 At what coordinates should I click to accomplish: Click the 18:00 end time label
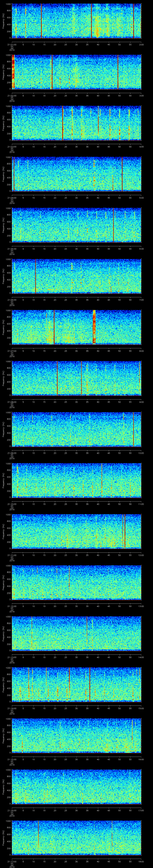[x=141, y=861]
